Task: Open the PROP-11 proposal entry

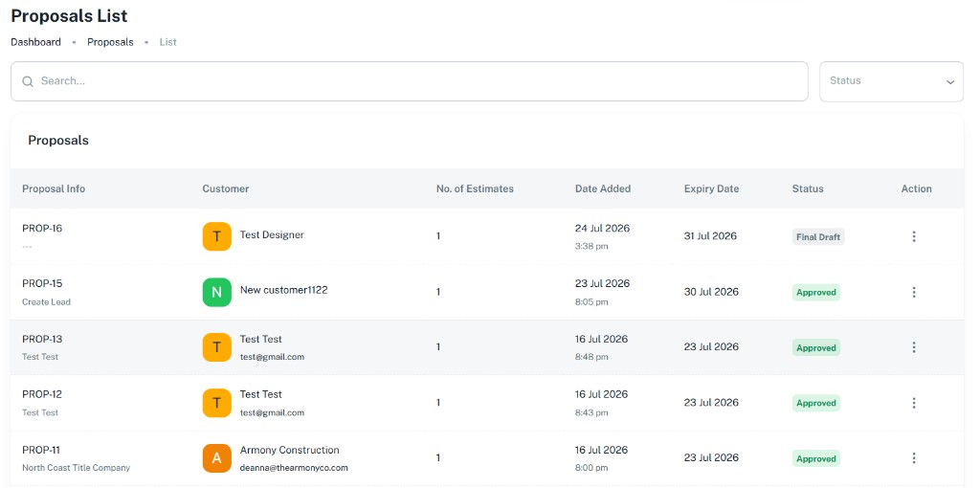Action: coord(42,450)
